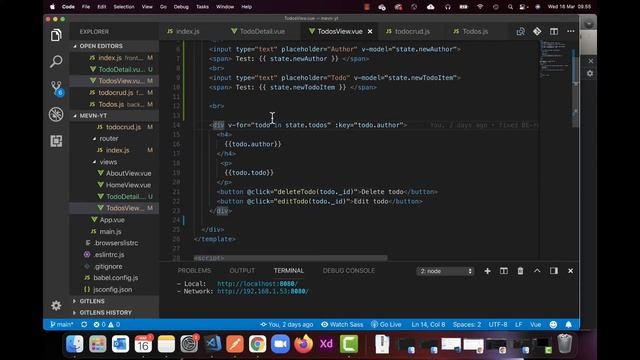This screenshot has width=640, height=360.
Task: Click Ln 14, Col 8 position indicator
Action: (x=428, y=324)
